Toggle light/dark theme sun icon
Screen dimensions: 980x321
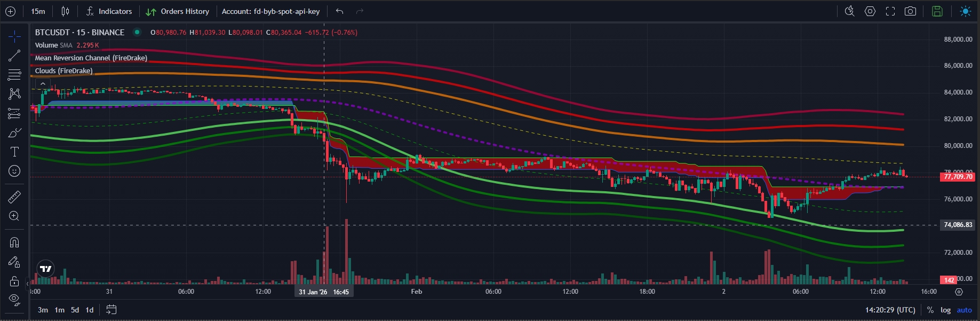click(966, 11)
